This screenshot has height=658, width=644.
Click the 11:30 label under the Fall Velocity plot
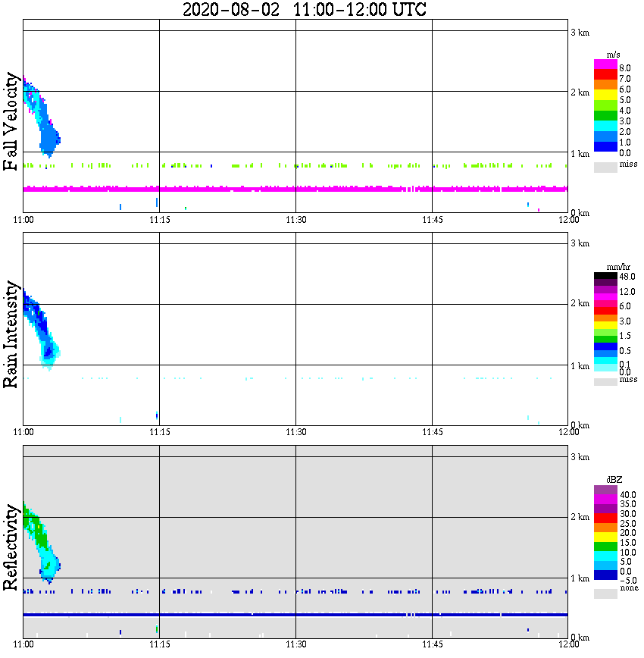[296, 220]
